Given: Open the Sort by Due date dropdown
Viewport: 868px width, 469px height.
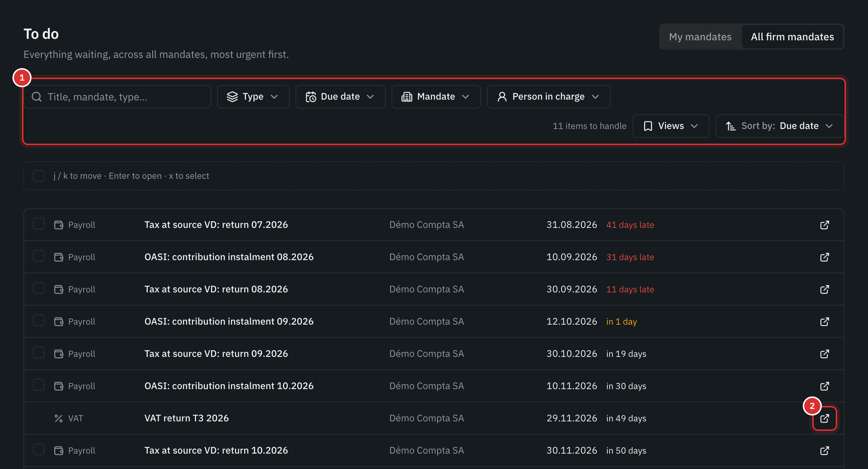Looking at the screenshot, I should point(780,126).
